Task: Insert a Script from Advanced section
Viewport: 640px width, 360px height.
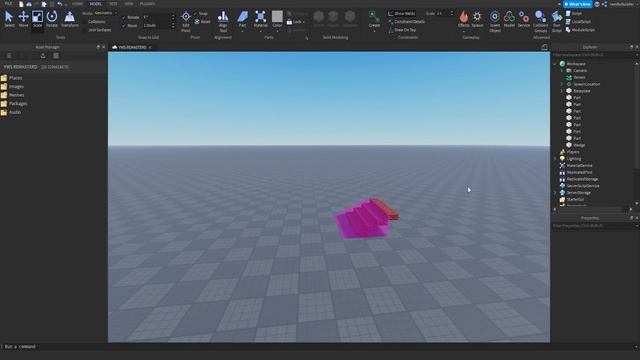Action: [x=574, y=13]
